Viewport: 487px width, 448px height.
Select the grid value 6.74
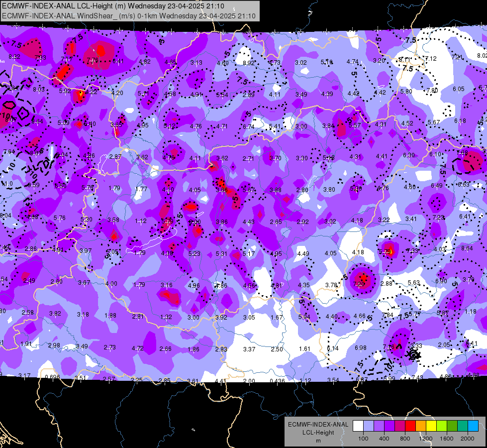(248, 126)
